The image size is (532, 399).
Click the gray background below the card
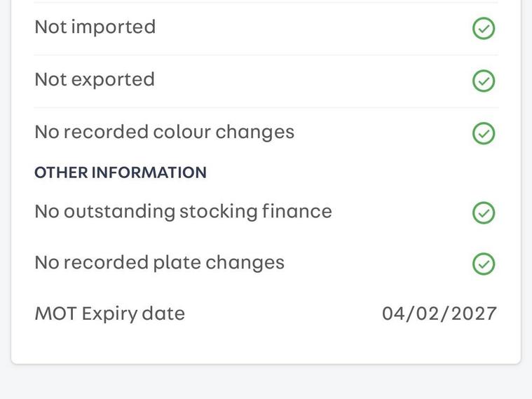[x=266, y=382]
